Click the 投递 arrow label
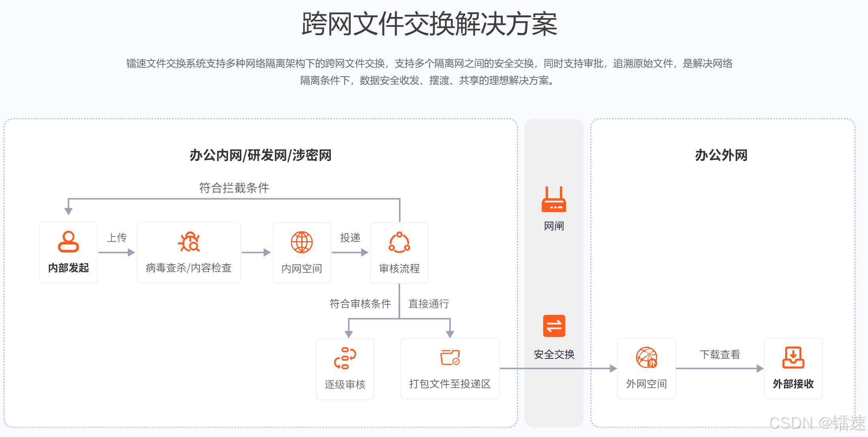 click(x=350, y=238)
